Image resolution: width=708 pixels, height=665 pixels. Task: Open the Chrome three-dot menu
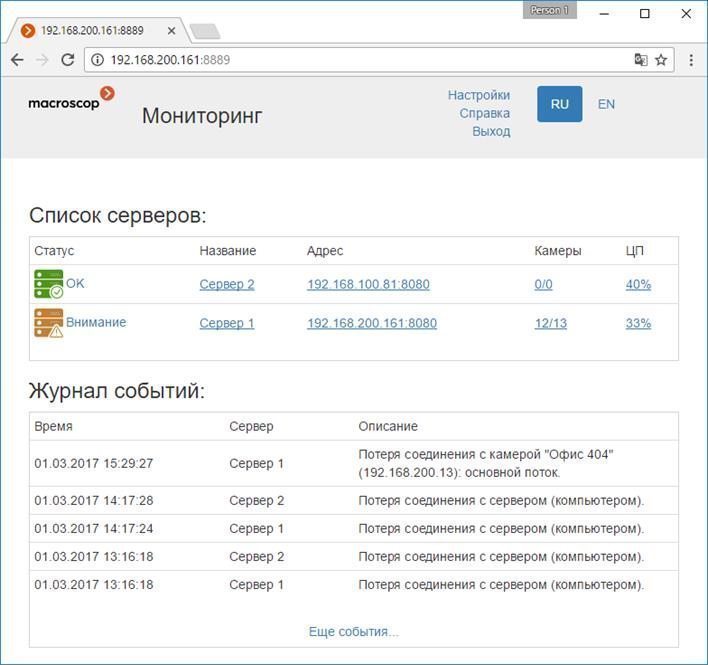pyautogui.click(x=691, y=60)
